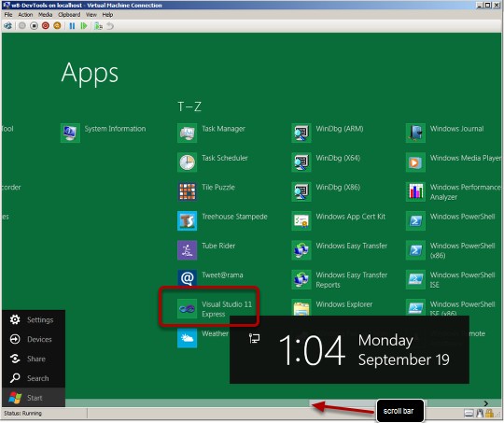Click the keyboard status icon in the status bar
Viewport: 504px width, 423px height.
click(x=469, y=414)
